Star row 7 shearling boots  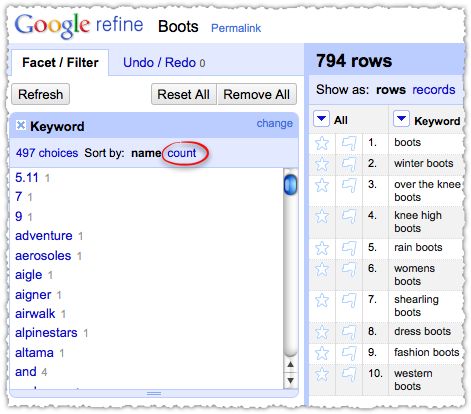click(x=322, y=301)
